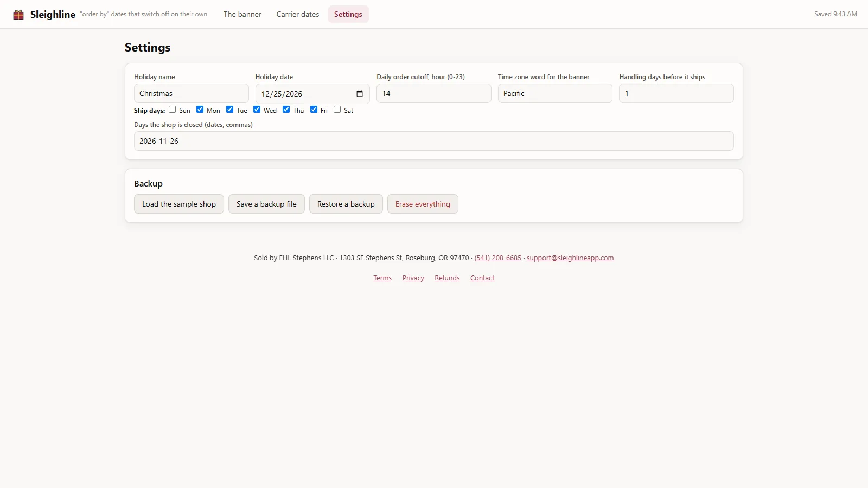Click the Sleighline gift box logo icon
This screenshot has width=868, height=488.
click(x=18, y=15)
